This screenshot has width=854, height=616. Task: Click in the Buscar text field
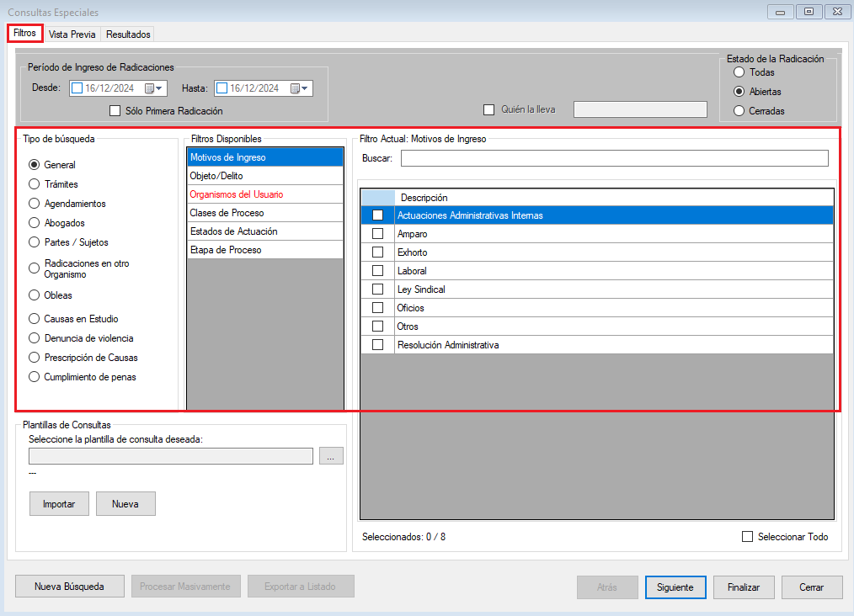614,158
